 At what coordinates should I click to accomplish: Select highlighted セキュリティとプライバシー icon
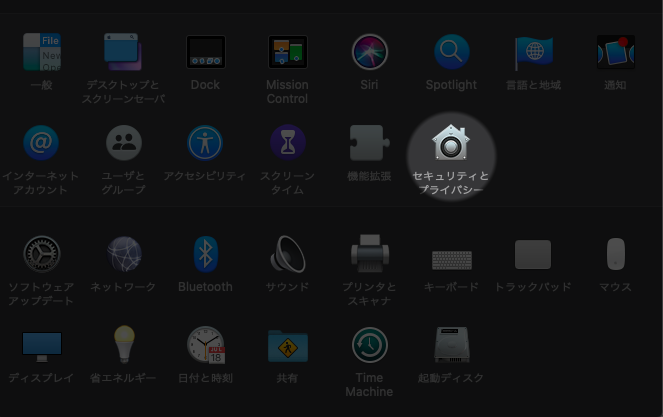tap(451, 143)
